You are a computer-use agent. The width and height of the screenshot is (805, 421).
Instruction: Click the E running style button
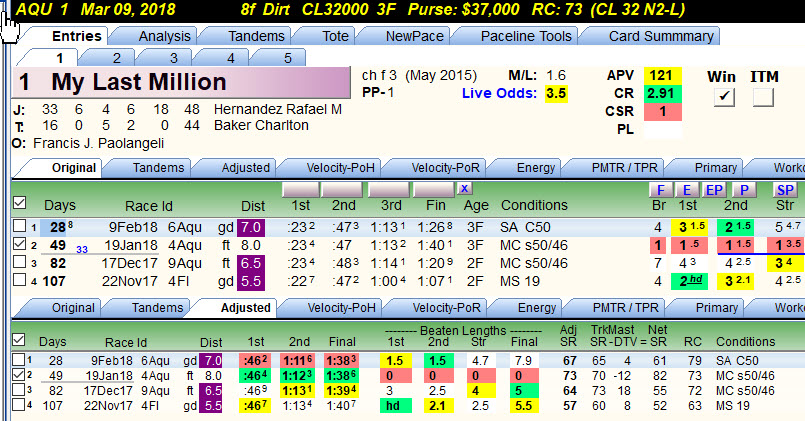coord(687,190)
